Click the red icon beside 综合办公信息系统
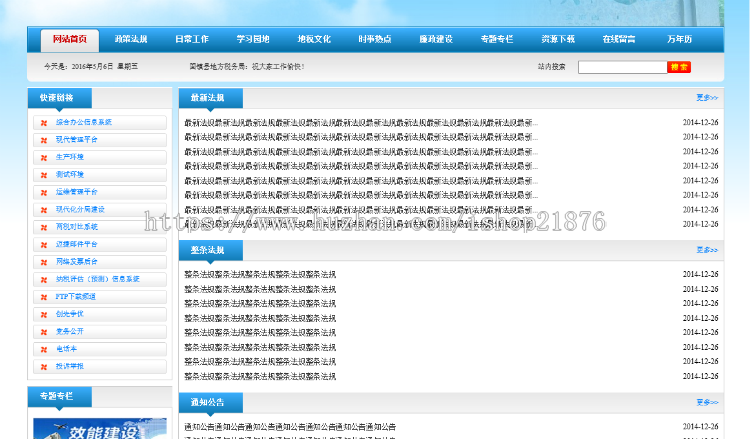The height and width of the screenshot is (439, 750). pyautogui.click(x=44, y=123)
